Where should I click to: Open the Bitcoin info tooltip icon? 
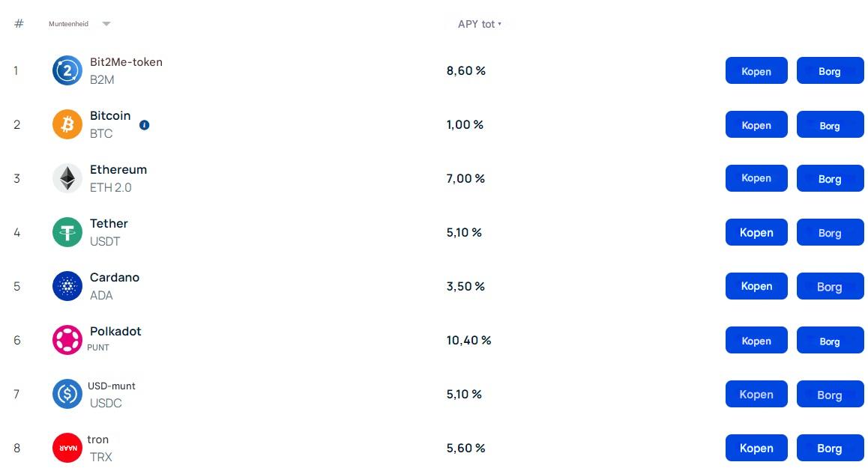click(x=144, y=125)
